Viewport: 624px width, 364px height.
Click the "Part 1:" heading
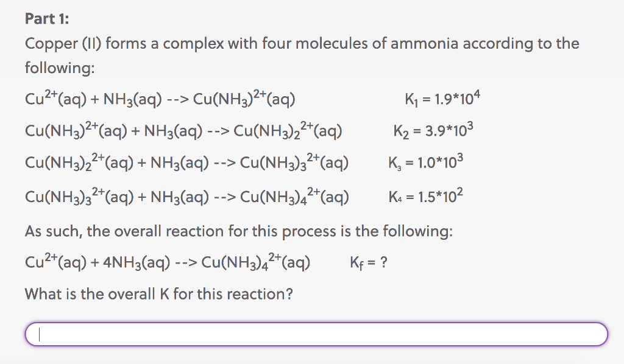(x=47, y=19)
